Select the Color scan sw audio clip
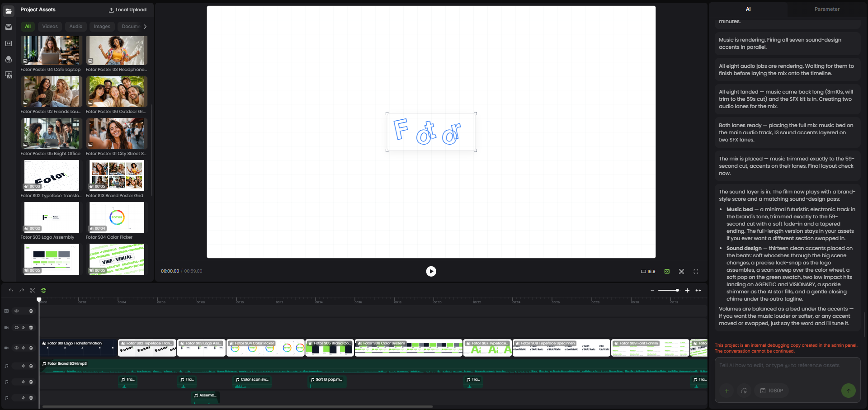868x410 pixels. (252, 382)
